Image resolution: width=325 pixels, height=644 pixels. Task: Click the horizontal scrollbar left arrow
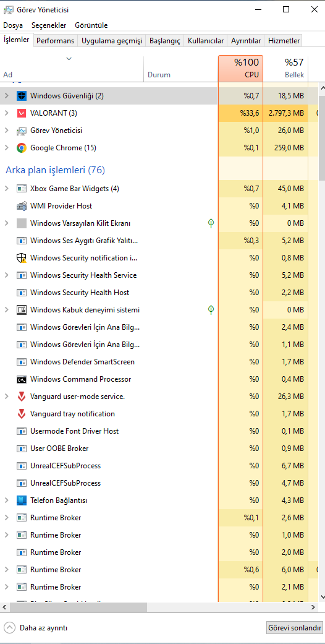tap(4, 607)
